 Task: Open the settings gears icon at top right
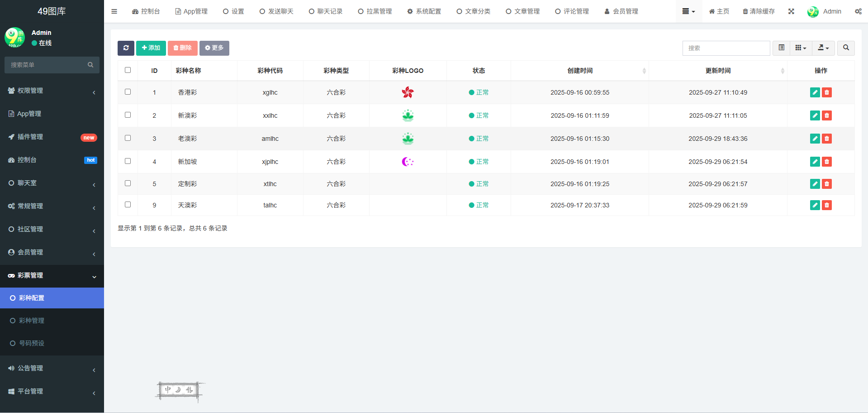tap(858, 11)
